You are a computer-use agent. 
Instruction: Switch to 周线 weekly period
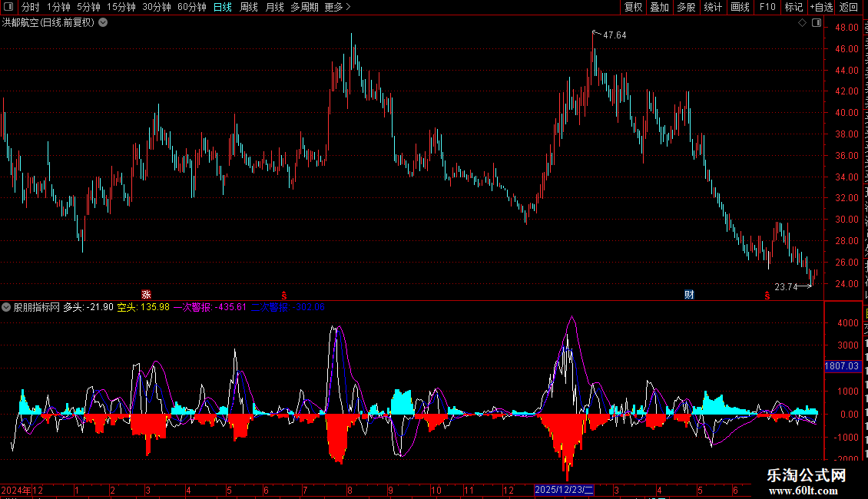coord(249,7)
